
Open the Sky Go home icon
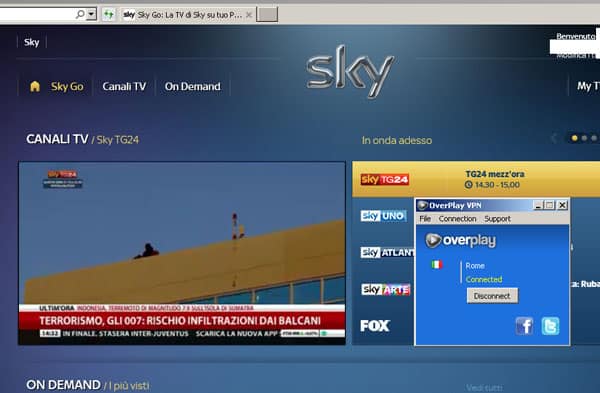tap(35, 86)
